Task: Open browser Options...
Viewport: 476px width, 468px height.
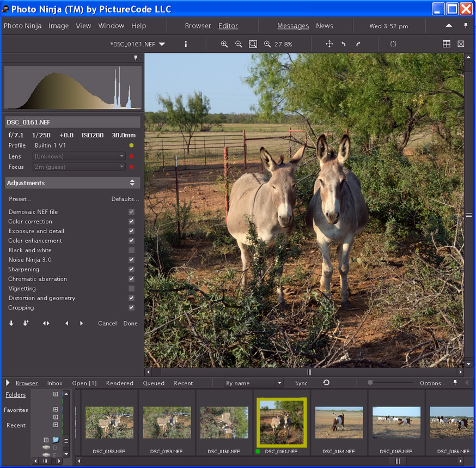Action: [x=433, y=383]
